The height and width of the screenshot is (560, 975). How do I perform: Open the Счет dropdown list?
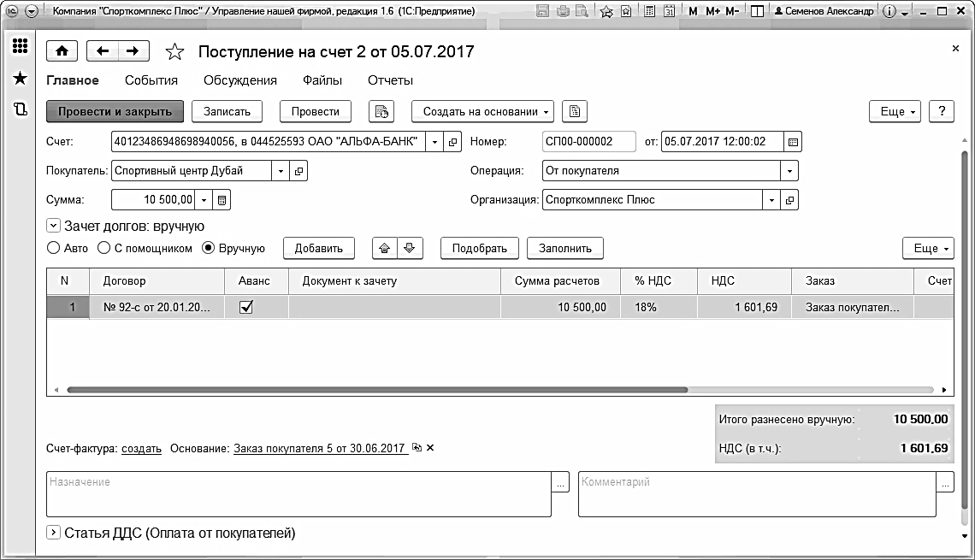click(x=434, y=142)
